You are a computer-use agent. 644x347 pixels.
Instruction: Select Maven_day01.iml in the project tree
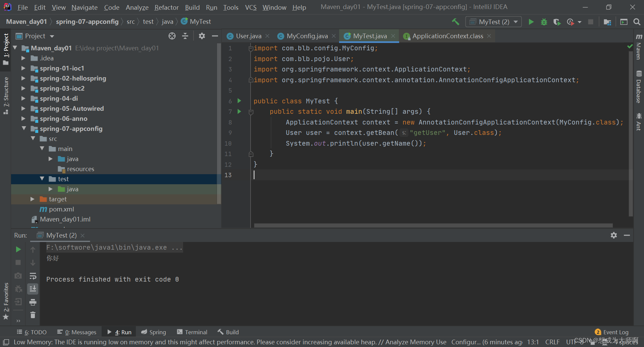pos(65,219)
